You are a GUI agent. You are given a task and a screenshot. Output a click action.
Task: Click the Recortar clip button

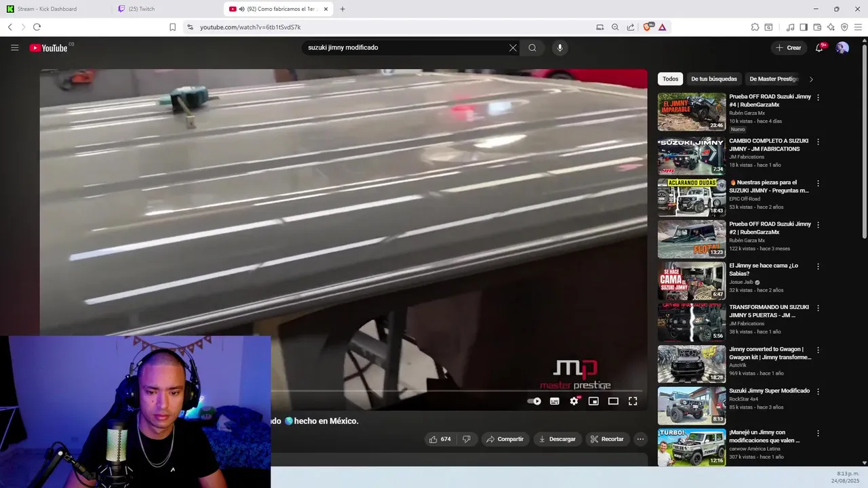click(x=607, y=439)
